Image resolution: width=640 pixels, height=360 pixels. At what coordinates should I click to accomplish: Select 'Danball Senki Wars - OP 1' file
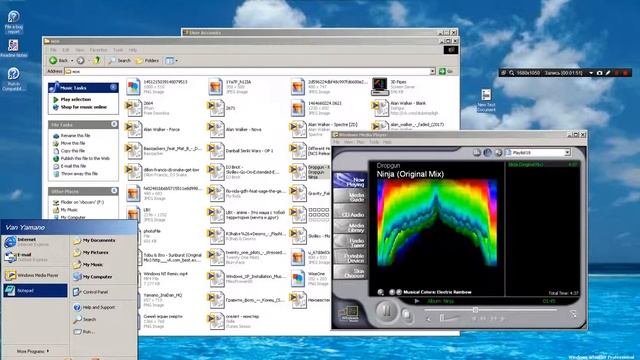pyautogui.click(x=240, y=151)
